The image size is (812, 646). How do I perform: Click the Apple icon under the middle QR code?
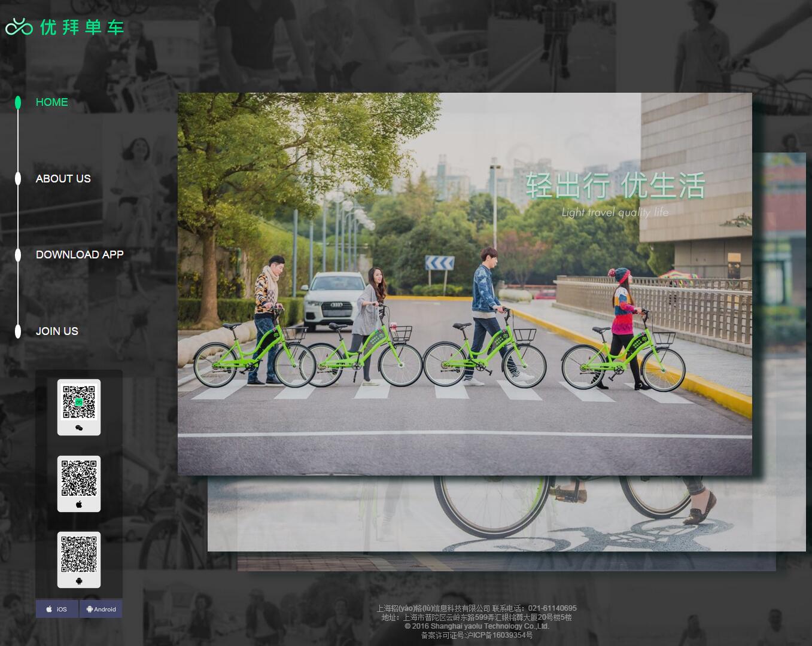coord(79,504)
